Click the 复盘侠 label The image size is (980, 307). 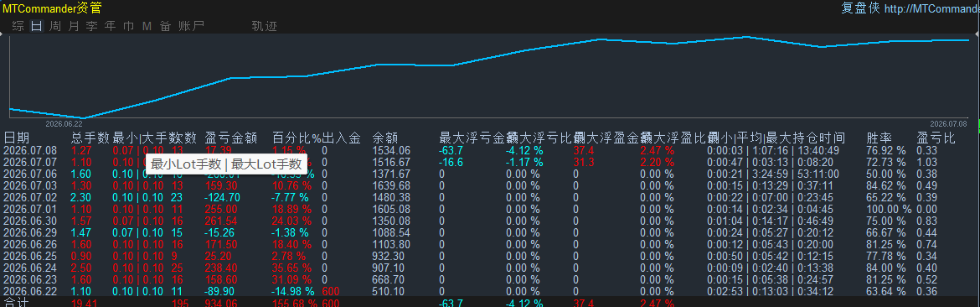coord(860,8)
